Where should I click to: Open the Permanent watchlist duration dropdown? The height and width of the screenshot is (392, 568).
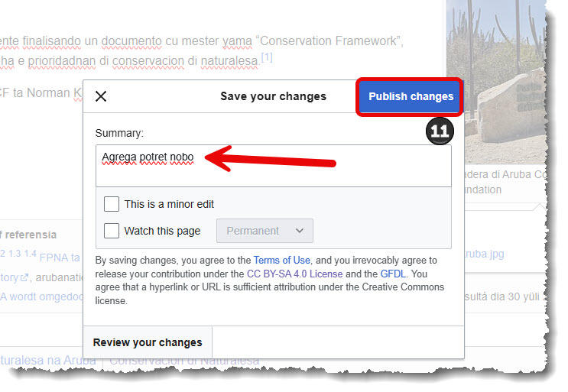click(265, 231)
